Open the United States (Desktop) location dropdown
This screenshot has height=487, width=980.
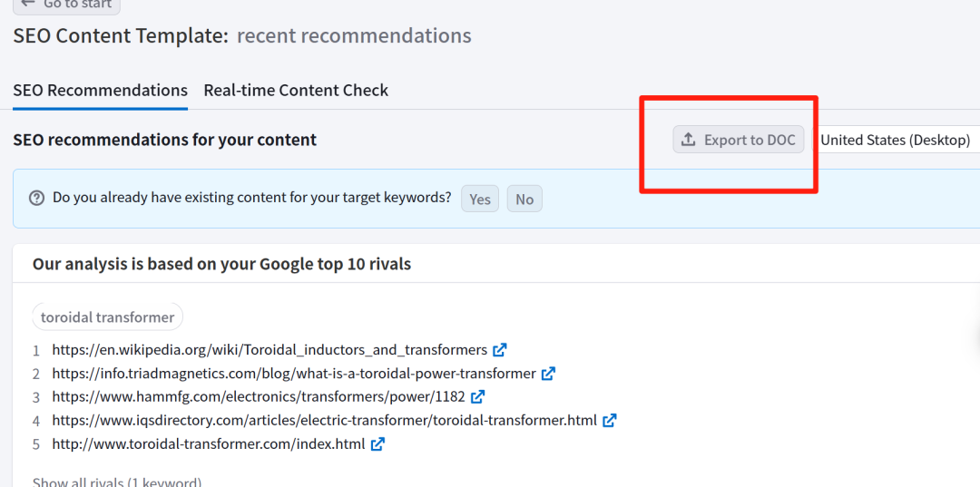click(x=896, y=140)
